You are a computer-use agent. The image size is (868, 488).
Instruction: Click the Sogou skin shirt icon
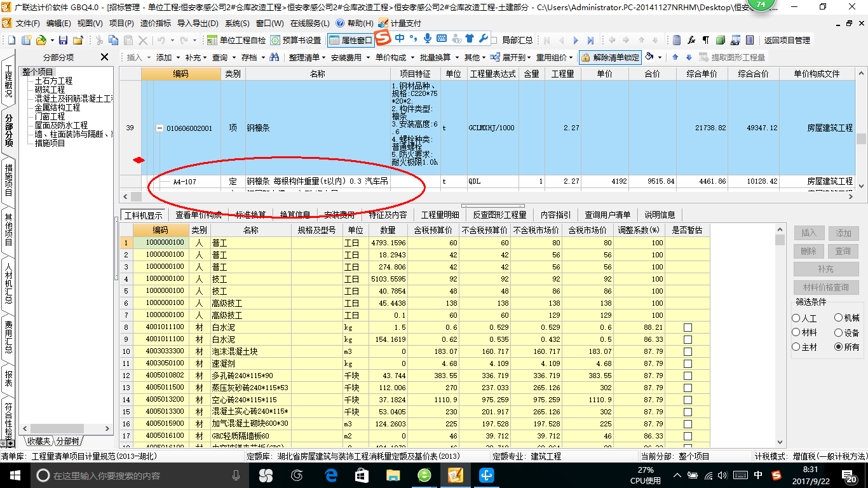coord(470,38)
